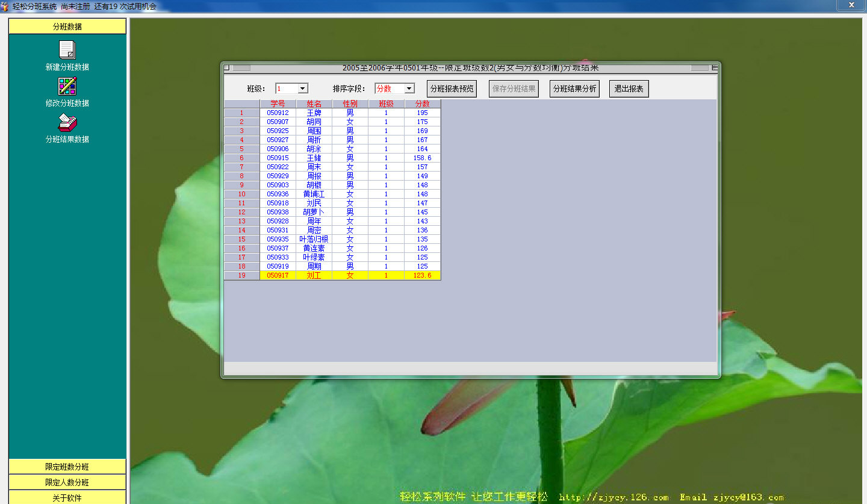Select the highlighted 刘工 row
Viewport: 867px width, 504px height.
(x=314, y=275)
